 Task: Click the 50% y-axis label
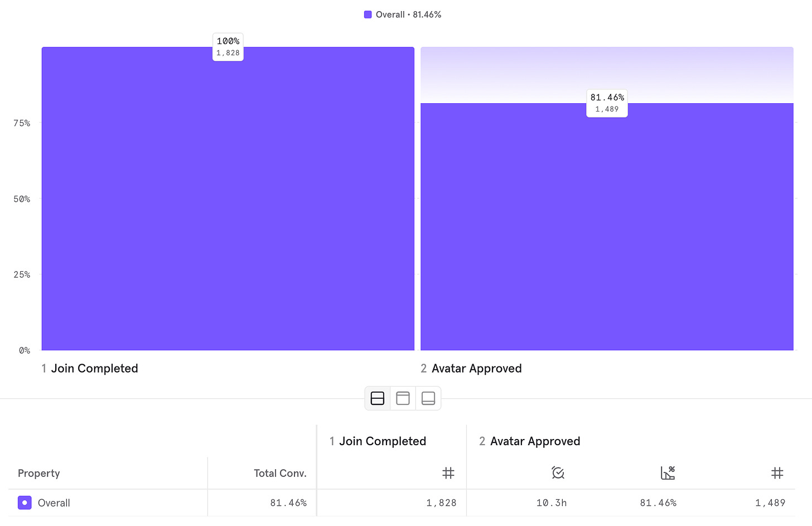(x=22, y=199)
